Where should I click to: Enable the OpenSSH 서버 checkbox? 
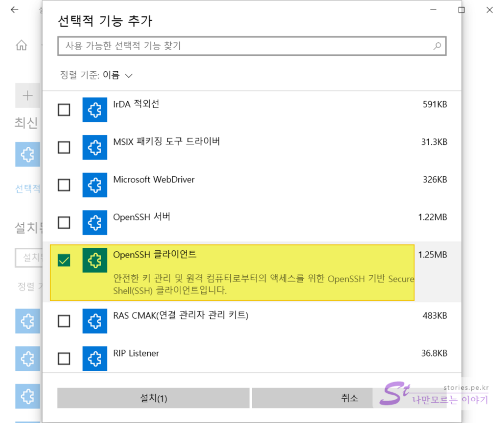pos(64,222)
